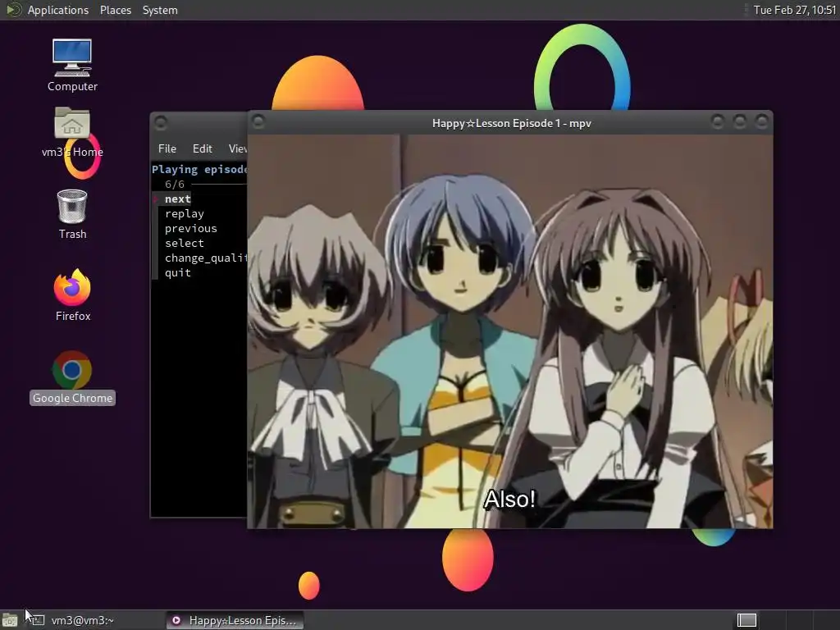Select 'quit' in the terminal list

177,272
